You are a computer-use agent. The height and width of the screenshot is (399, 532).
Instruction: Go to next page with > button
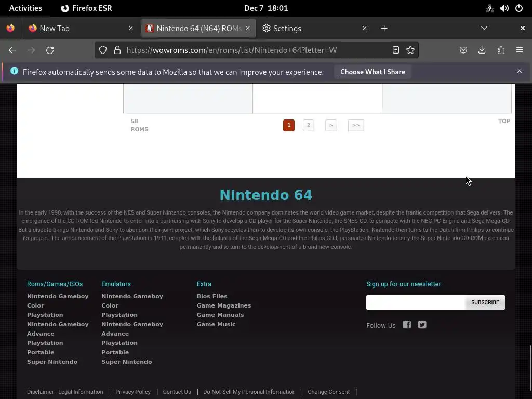click(331, 125)
